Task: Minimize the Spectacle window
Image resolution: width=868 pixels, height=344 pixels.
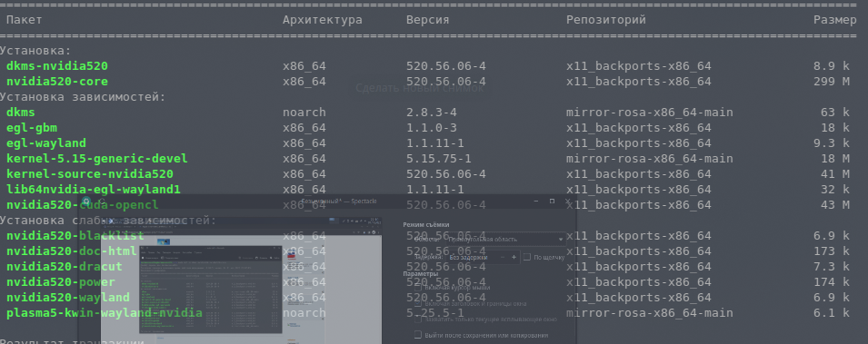Action: [535, 201]
